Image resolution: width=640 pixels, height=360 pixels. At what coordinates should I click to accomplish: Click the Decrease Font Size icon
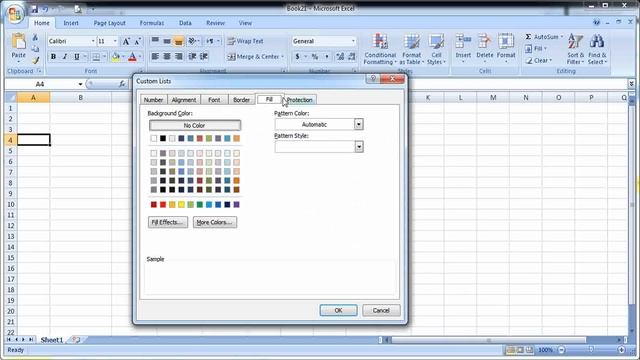point(138,41)
